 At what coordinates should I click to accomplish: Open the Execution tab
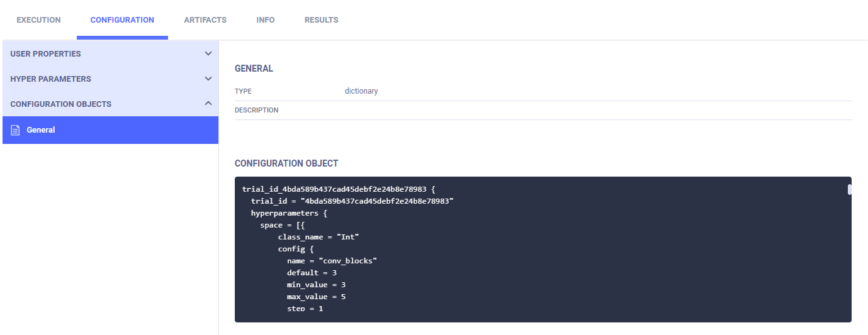[38, 20]
